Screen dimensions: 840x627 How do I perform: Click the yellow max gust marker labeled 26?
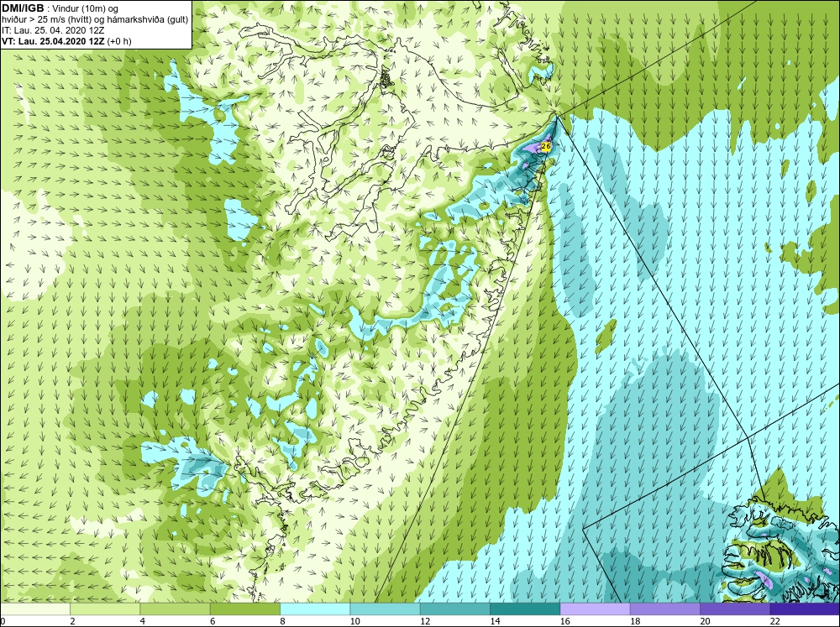(546, 146)
